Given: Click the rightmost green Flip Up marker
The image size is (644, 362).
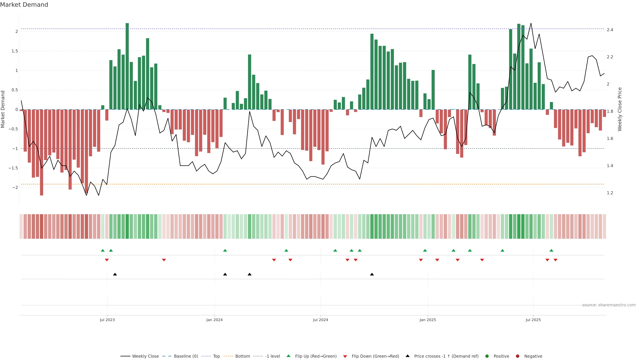Looking at the screenshot, I should (x=551, y=250).
